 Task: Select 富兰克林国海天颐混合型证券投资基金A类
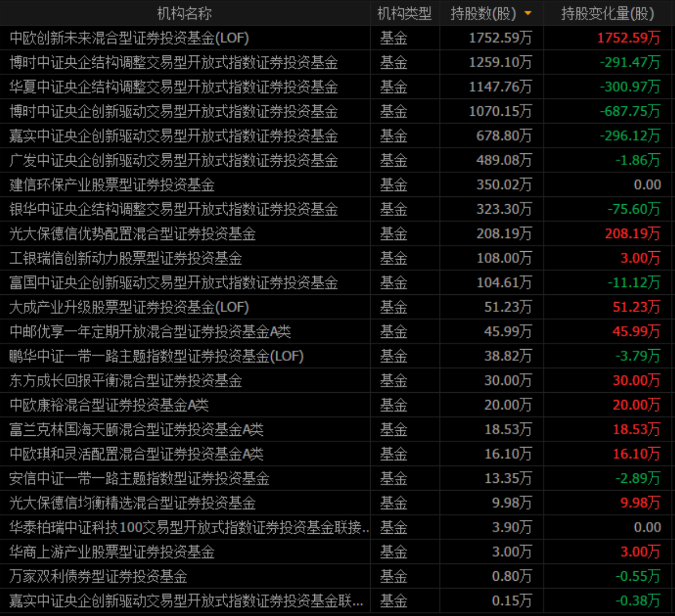tap(136, 430)
